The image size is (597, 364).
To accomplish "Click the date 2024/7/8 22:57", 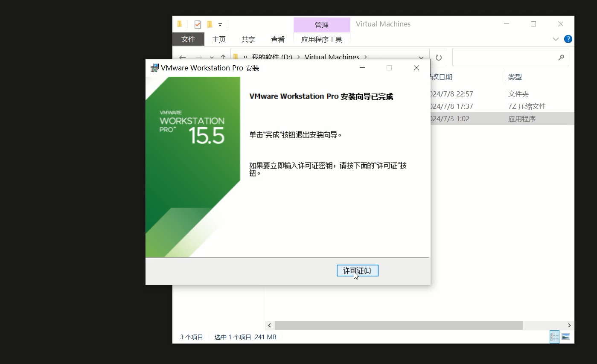I will [452, 94].
